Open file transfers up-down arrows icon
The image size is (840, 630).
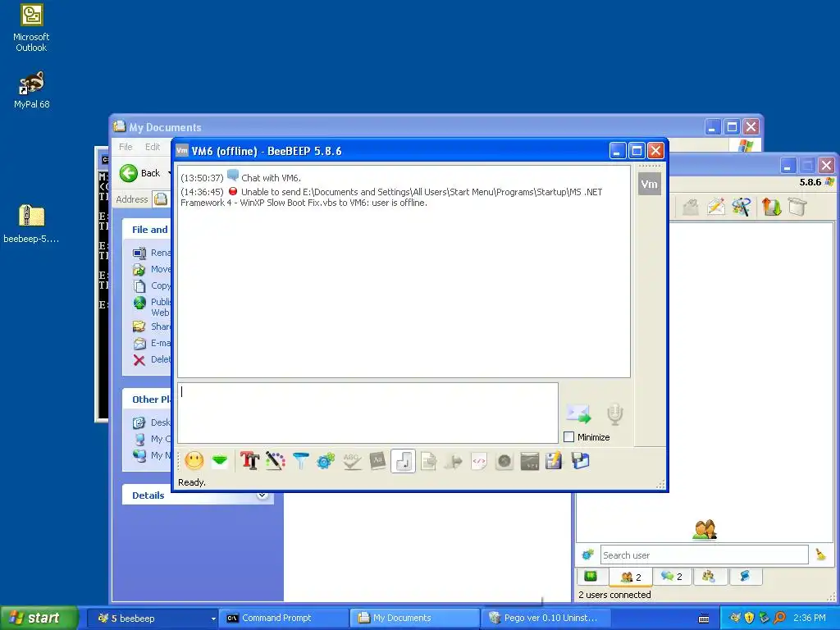pos(771,206)
